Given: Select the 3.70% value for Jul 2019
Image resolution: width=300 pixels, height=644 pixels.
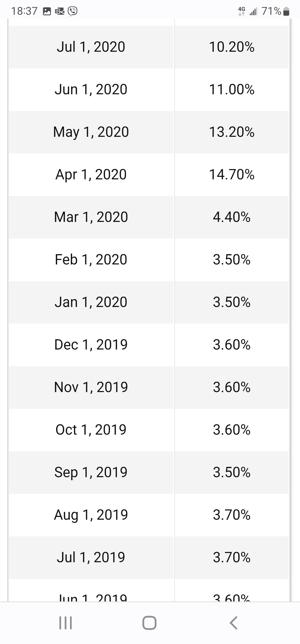Looking at the screenshot, I should click(x=232, y=558).
